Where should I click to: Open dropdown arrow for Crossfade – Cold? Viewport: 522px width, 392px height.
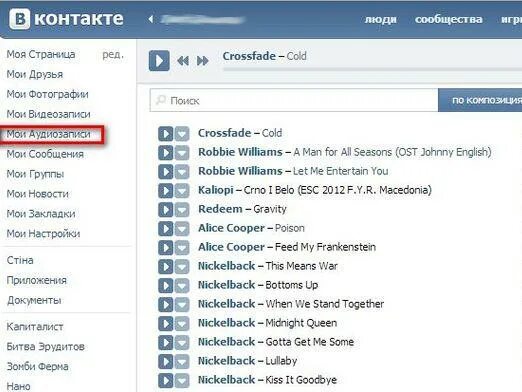pyautogui.click(x=182, y=134)
